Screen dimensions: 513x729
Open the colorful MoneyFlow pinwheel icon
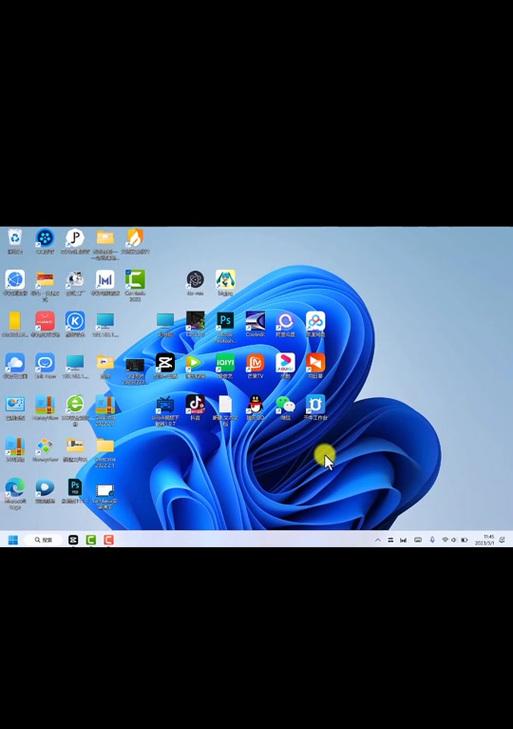[45, 446]
